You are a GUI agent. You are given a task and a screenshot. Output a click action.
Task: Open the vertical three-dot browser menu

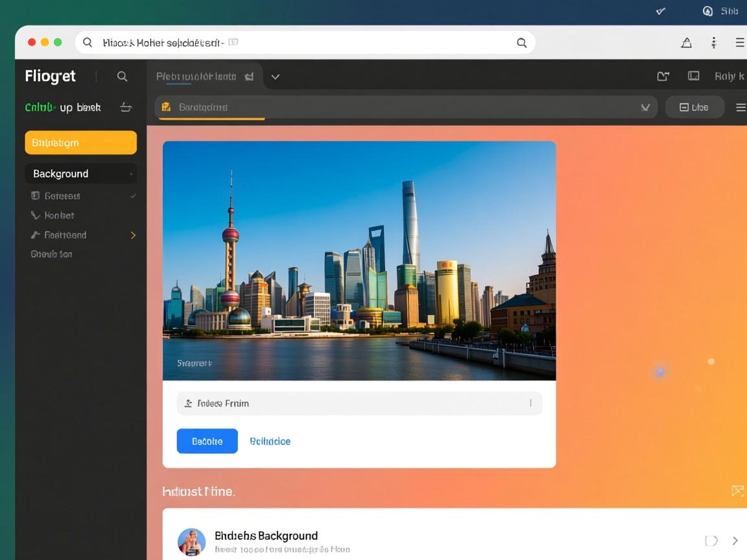point(713,43)
